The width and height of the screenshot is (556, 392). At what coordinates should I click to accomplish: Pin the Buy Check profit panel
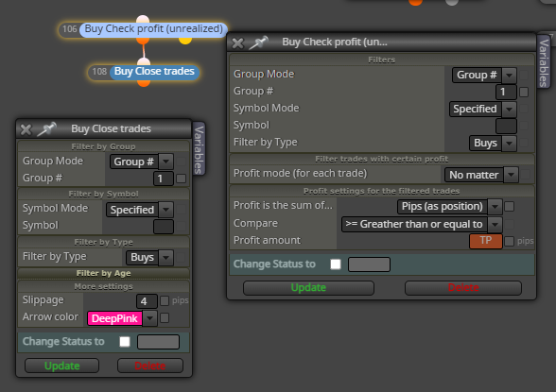(x=259, y=43)
